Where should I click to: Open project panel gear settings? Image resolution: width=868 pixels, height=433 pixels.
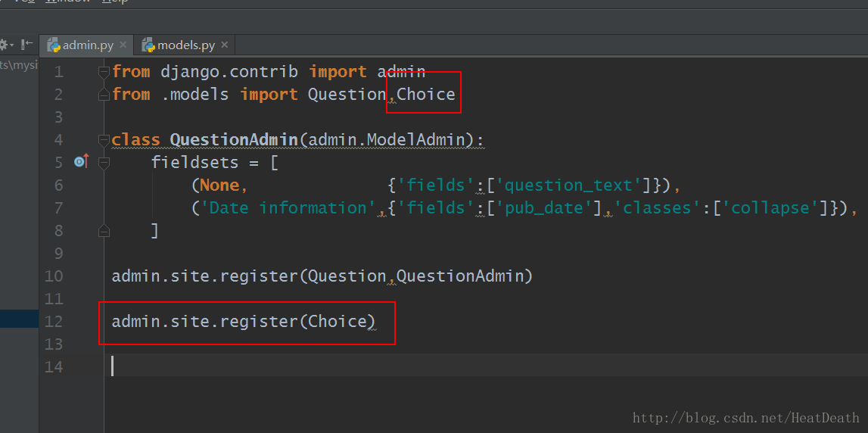pos(5,45)
